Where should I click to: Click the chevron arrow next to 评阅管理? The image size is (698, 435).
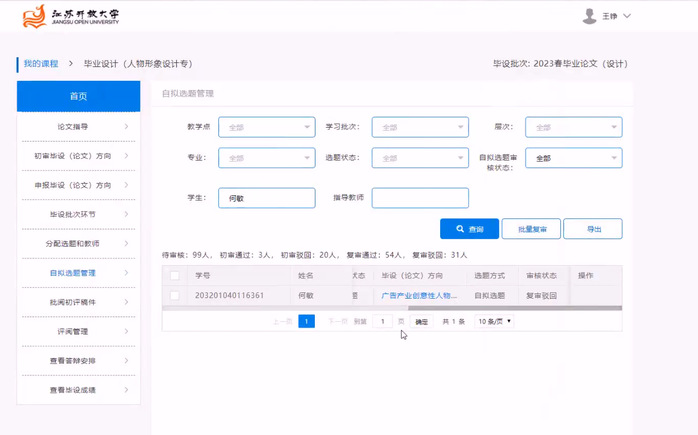click(126, 331)
